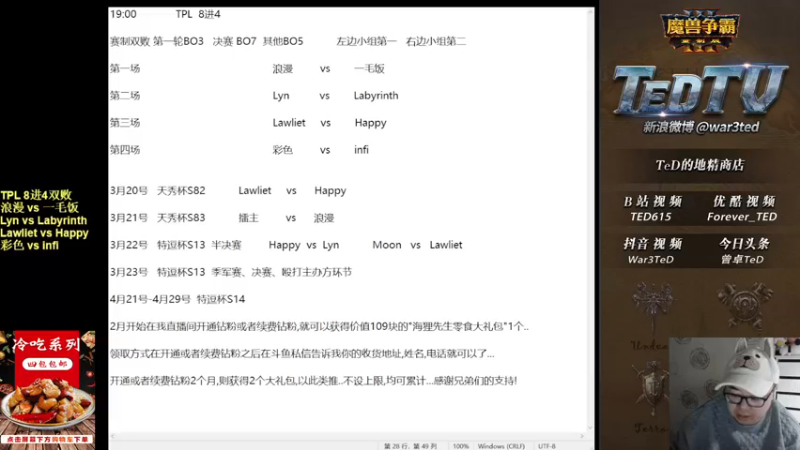Click '4月21号-4月29号 特逗杯S14' line
The width and height of the screenshot is (800, 450).
[178, 299]
